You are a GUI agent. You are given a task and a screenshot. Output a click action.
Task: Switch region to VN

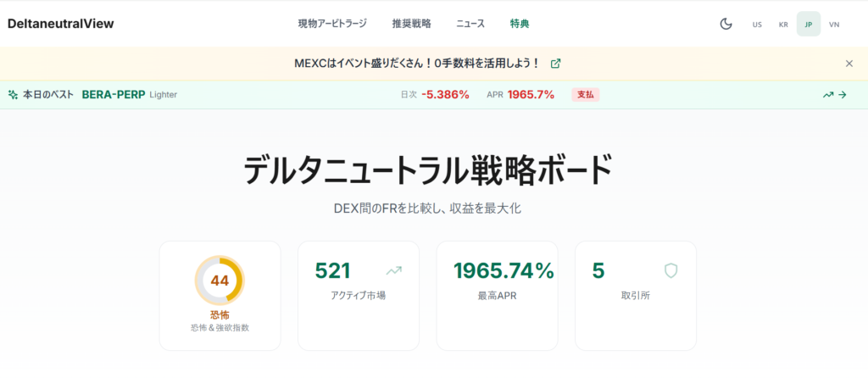point(834,24)
